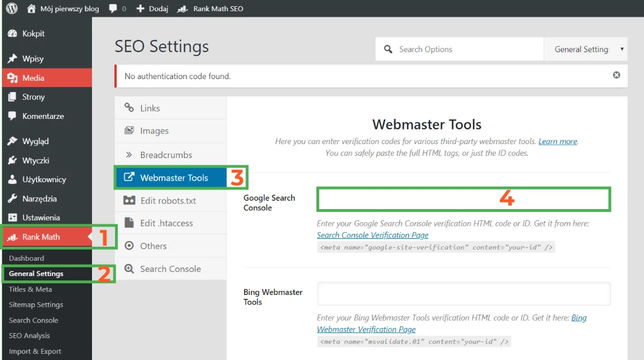The width and height of the screenshot is (644, 360).
Task: Select General Settings in Rank Math submenu
Action: pos(36,274)
